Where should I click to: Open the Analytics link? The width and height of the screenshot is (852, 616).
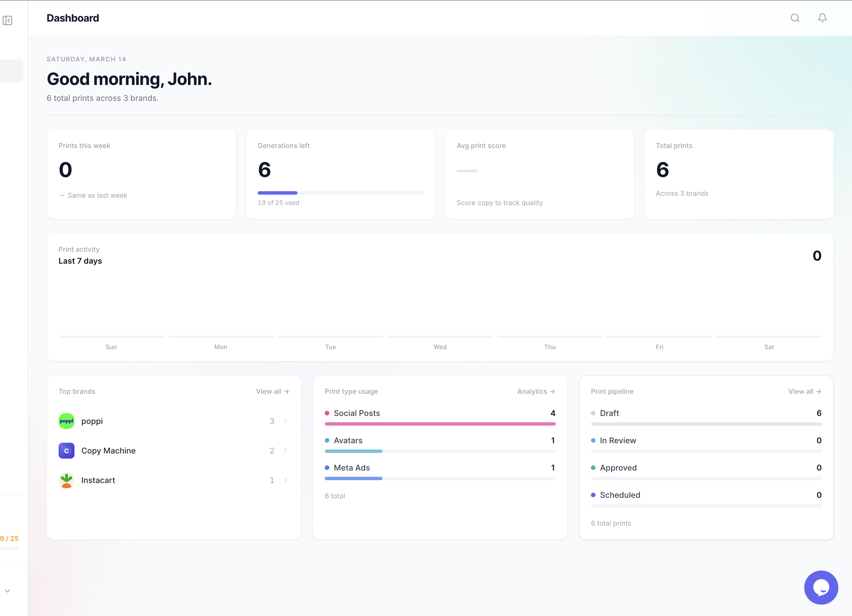point(536,391)
